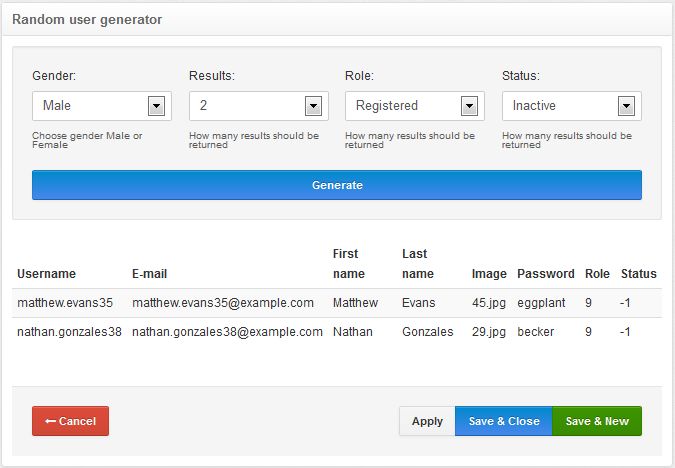Image resolution: width=675 pixels, height=468 pixels.
Task: Click first name Matthew cell
Action: (356, 303)
